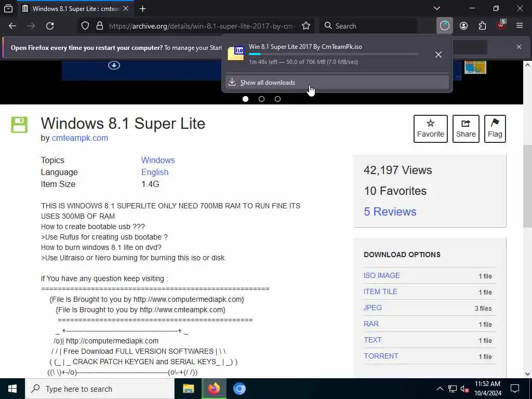Open File Explorer from the taskbar
532x399 pixels.
pyautogui.click(x=188, y=389)
